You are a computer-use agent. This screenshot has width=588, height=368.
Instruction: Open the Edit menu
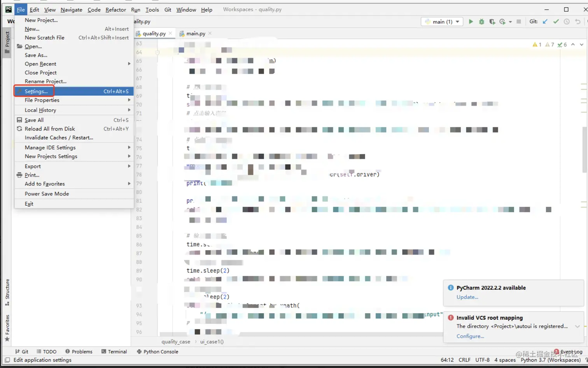34,10
